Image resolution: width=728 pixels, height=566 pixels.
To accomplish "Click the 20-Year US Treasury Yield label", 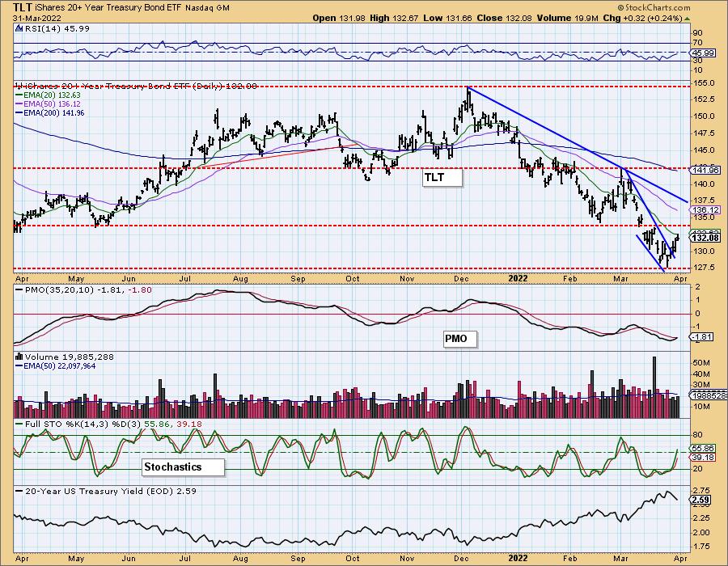I will tap(111, 491).
